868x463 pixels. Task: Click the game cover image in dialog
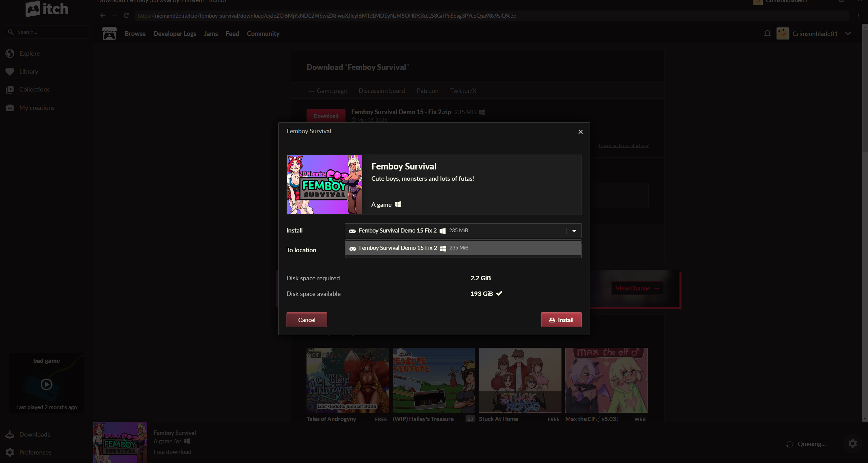click(324, 185)
